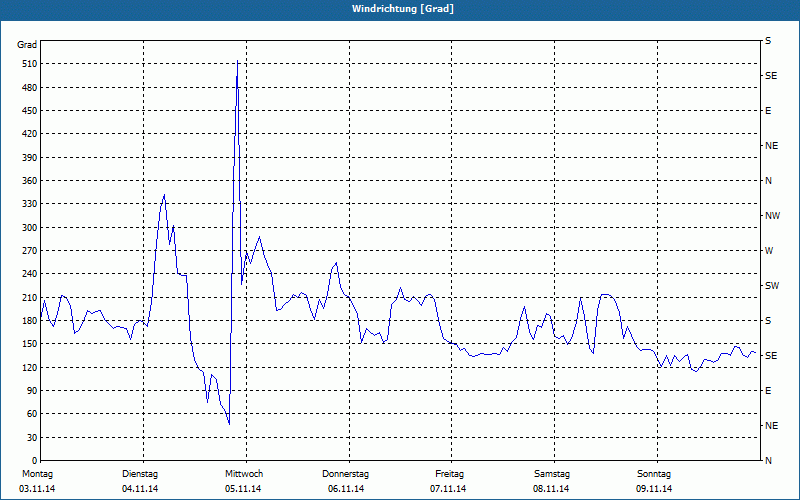800x500 pixels.
Task: Select the 150 y-axis value
Action: (29, 344)
